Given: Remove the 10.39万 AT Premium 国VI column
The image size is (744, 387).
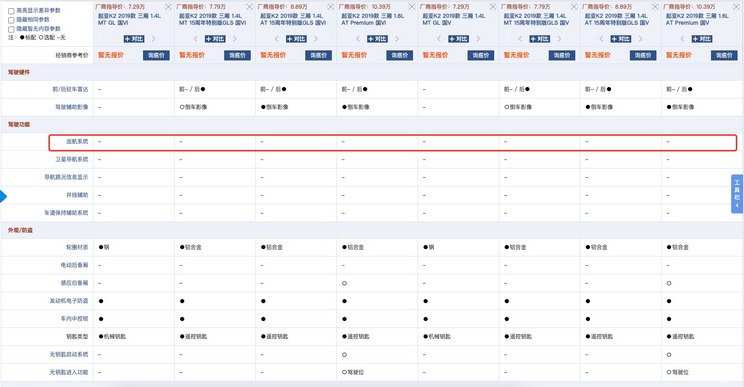Looking at the screenshot, I should [412, 7].
